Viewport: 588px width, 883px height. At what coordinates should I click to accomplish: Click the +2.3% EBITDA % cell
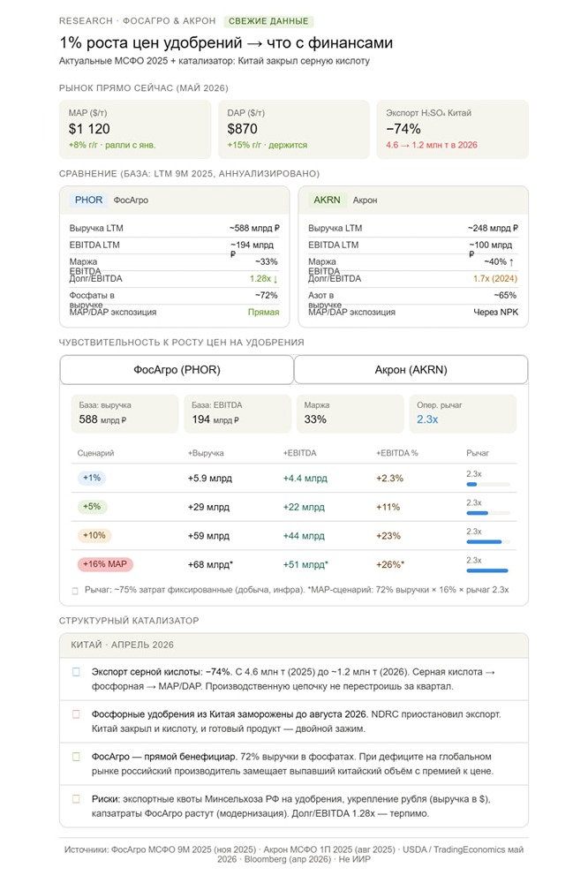click(x=389, y=479)
